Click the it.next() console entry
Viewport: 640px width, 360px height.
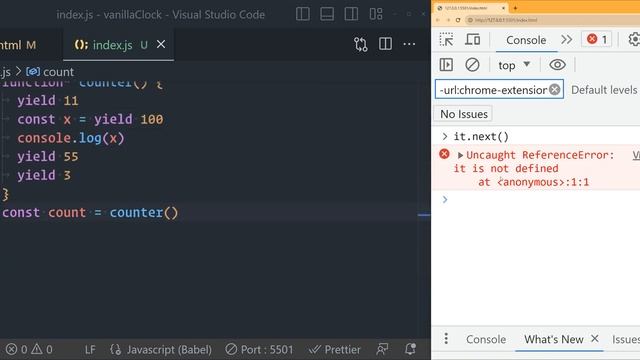[481, 136]
